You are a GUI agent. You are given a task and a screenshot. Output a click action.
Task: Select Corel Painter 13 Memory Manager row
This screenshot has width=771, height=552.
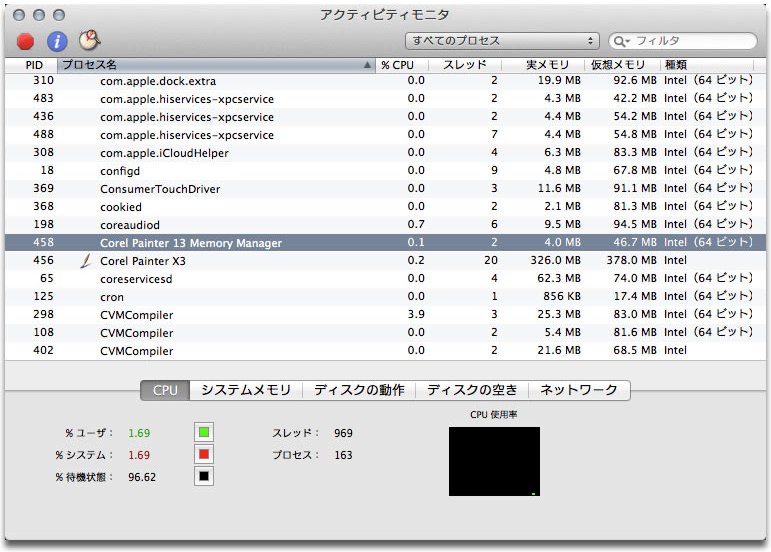click(386, 243)
